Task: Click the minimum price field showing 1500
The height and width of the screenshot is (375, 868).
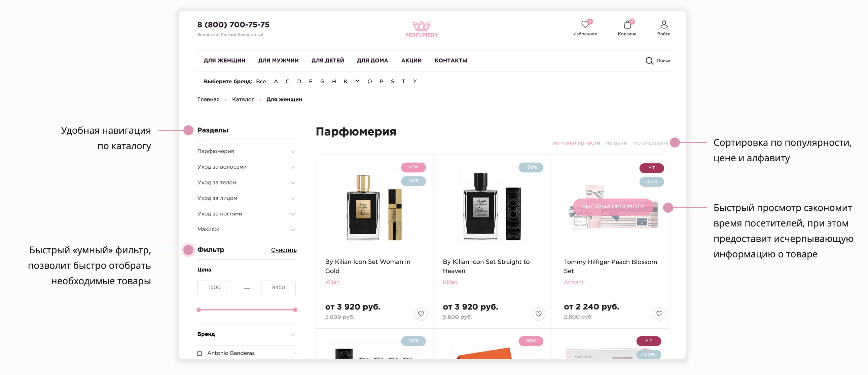Action: [215, 288]
